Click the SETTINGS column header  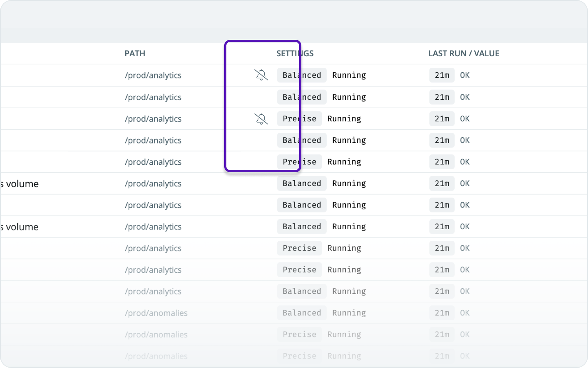295,53
